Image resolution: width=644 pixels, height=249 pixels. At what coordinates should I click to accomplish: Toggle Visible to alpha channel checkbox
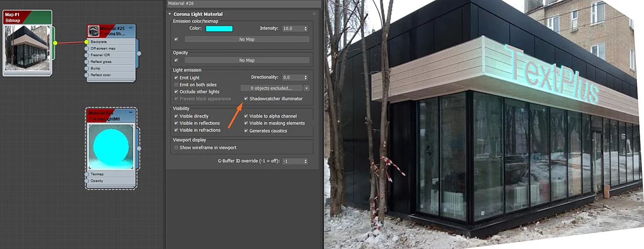246,116
